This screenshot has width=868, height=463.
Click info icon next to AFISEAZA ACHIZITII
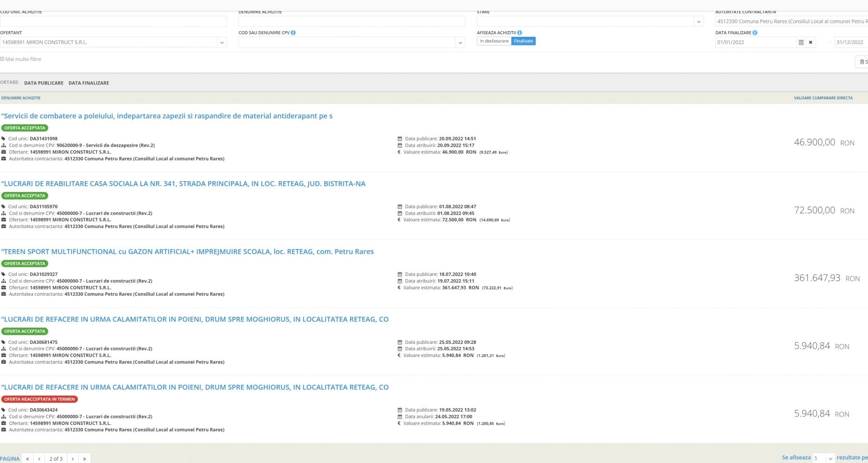(519, 33)
